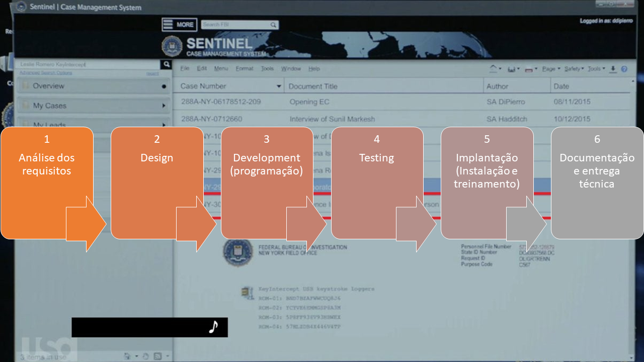Image resolution: width=644 pixels, height=362 pixels.
Task: Click the page icon in status bar
Action: click(x=128, y=356)
